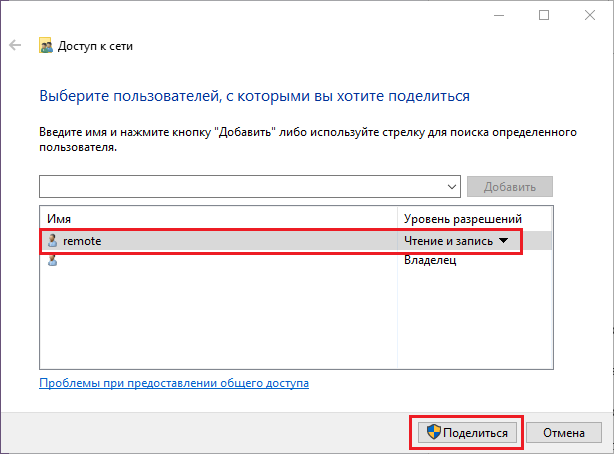Expand the user name combo box arrow

tap(452, 187)
